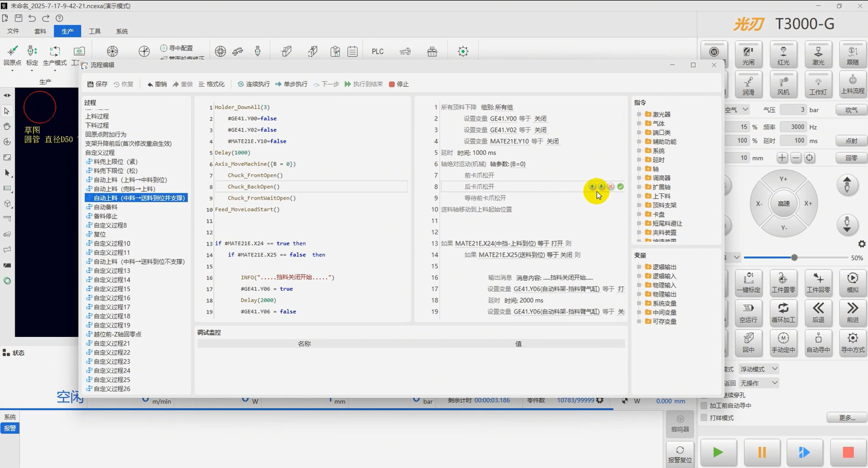Viewport: 868px width, 468px height.
Task: Adjust the 50% speed slider handle
Action: click(x=794, y=257)
